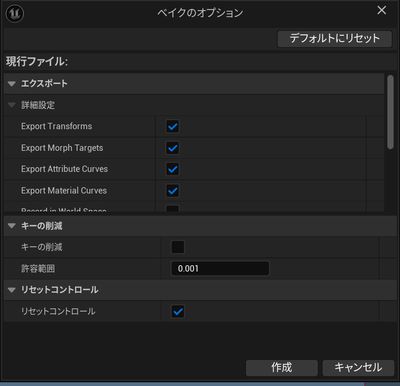Enable the キーの削減 checkbox
This screenshot has height=386, width=400.
click(x=178, y=247)
